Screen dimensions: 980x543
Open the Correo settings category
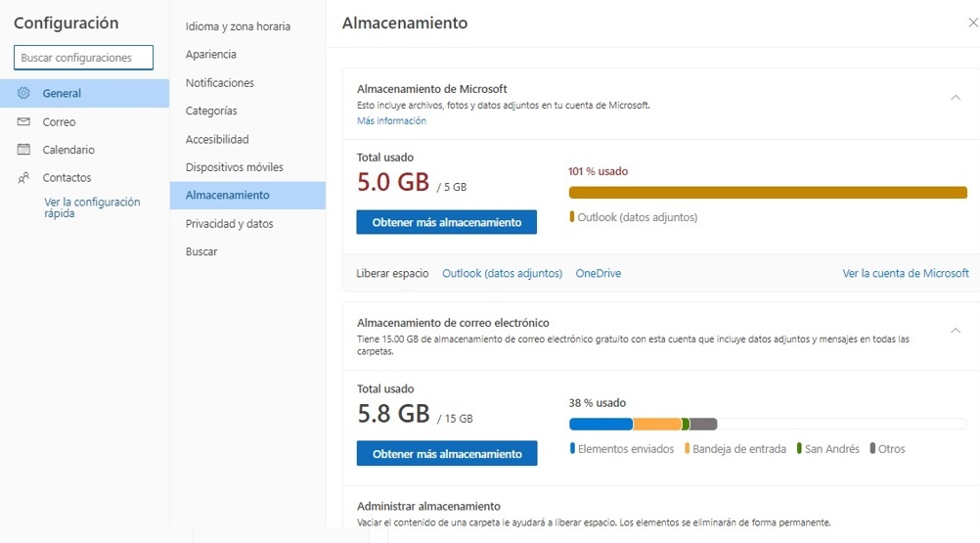[84, 122]
